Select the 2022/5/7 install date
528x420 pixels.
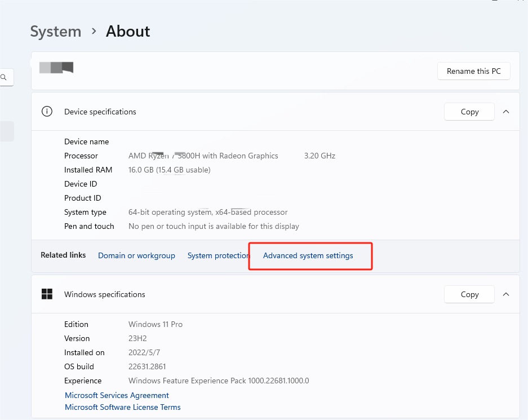[x=144, y=353]
